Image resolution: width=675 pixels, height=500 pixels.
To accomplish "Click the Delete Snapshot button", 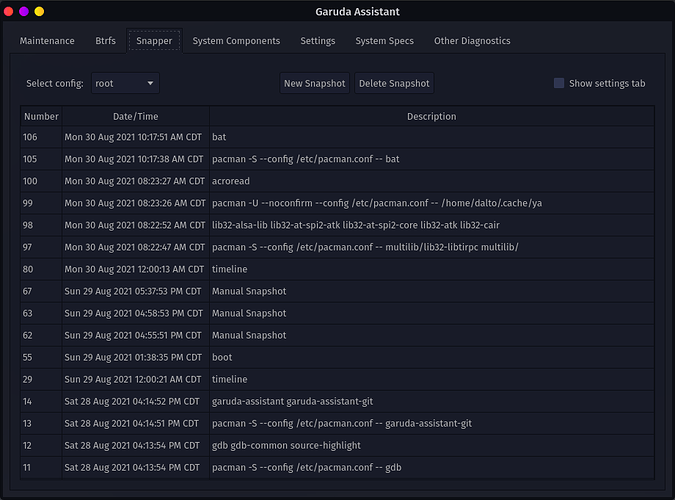I will 394,83.
